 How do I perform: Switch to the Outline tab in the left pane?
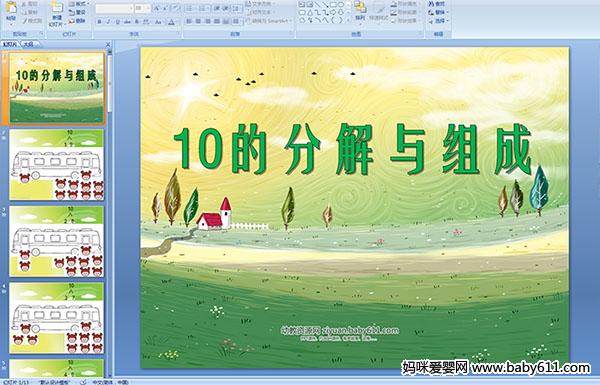(29, 44)
